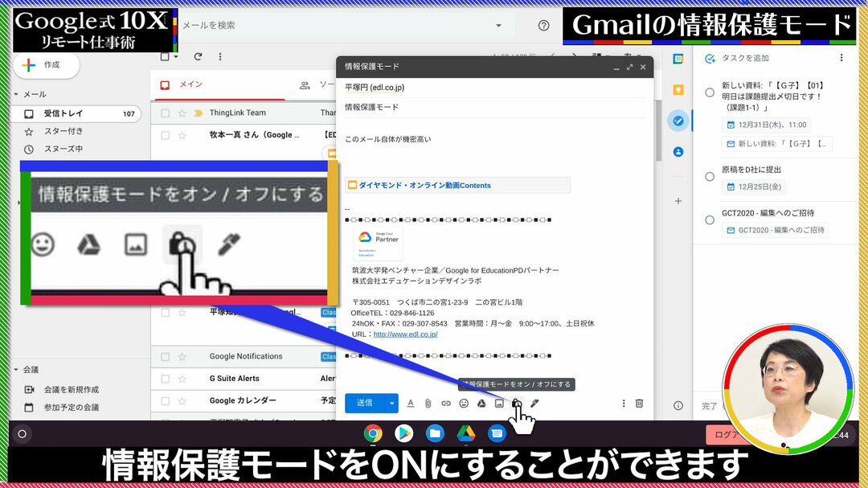Open more options menu in compose toolbar
868x488 pixels.
click(624, 404)
